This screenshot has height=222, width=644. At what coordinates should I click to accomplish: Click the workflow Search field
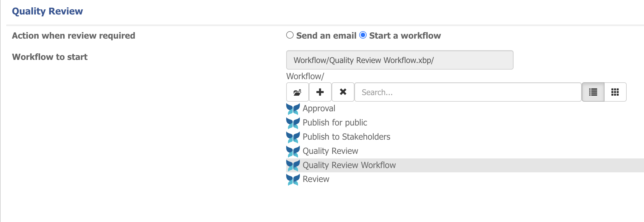[468, 92]
